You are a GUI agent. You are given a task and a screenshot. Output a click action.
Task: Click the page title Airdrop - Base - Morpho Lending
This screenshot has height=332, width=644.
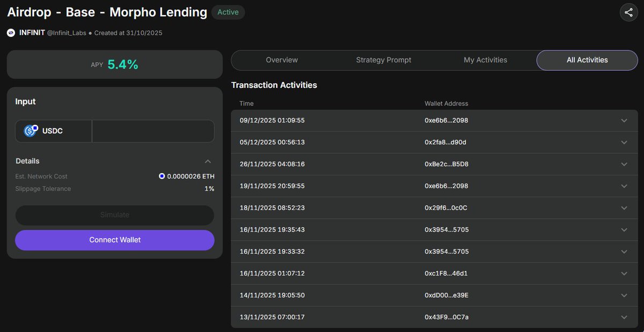tap(107, 12)
